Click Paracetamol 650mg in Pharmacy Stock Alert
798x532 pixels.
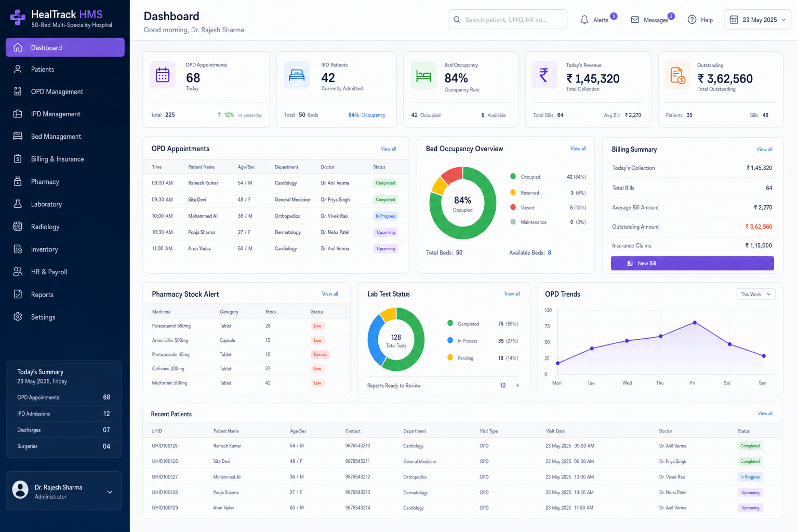point(171,326)
